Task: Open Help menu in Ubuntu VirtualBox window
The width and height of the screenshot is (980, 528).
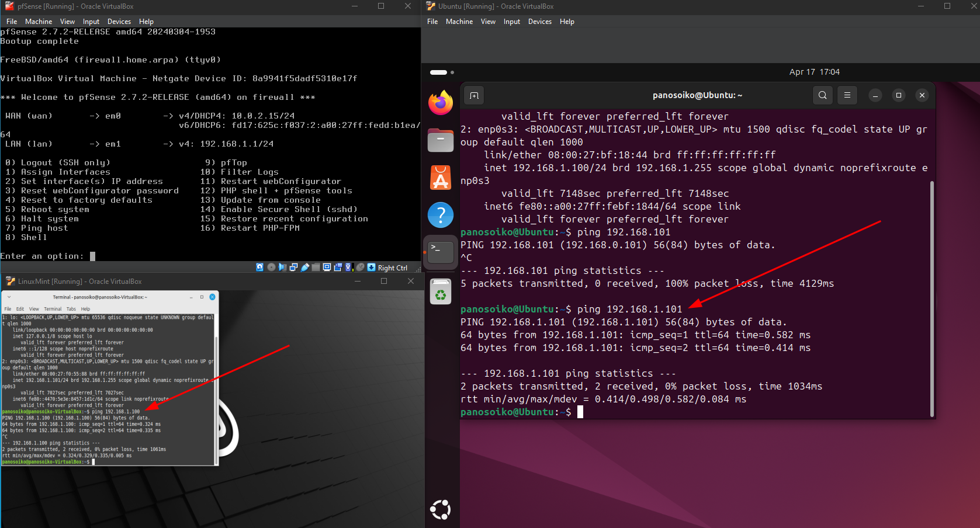Action: click(567, 22)
